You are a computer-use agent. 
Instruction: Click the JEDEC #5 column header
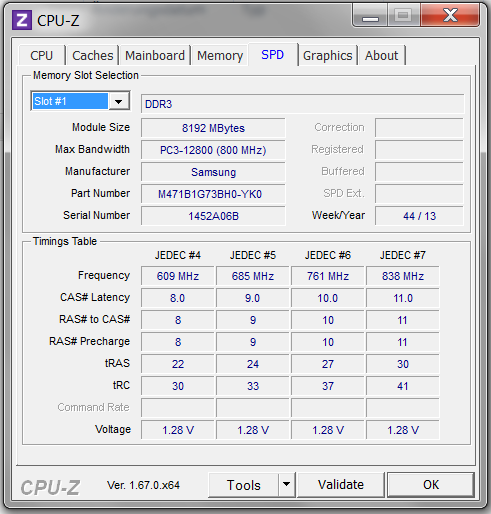[x=253, y=255]
